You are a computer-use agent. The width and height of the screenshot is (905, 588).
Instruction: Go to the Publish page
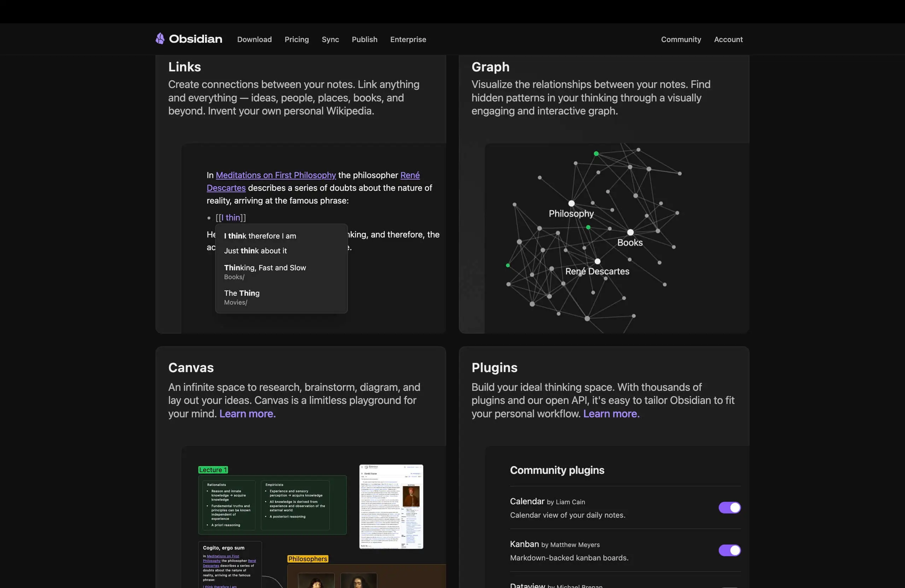coord(364,40)
